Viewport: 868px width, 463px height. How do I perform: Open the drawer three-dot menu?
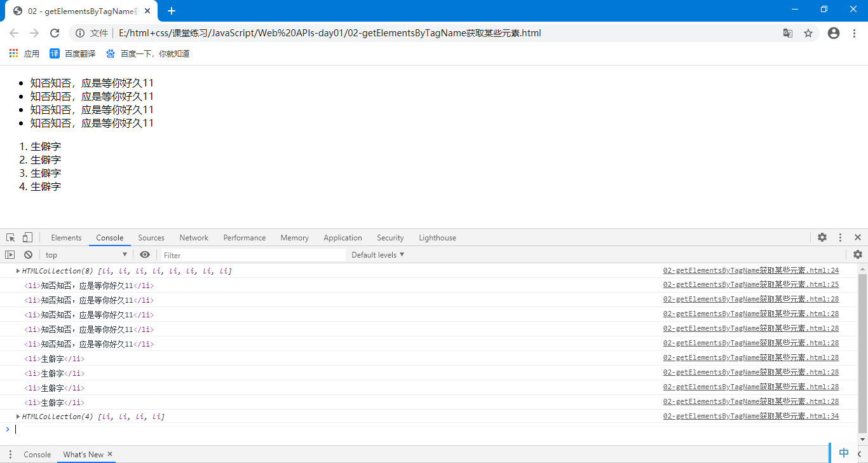click(x=10, y=454)
